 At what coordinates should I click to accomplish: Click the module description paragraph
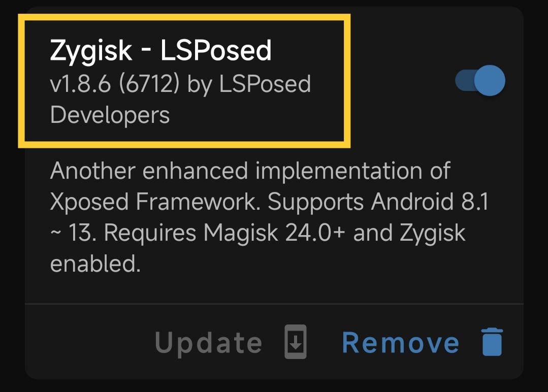pos(269,217)
